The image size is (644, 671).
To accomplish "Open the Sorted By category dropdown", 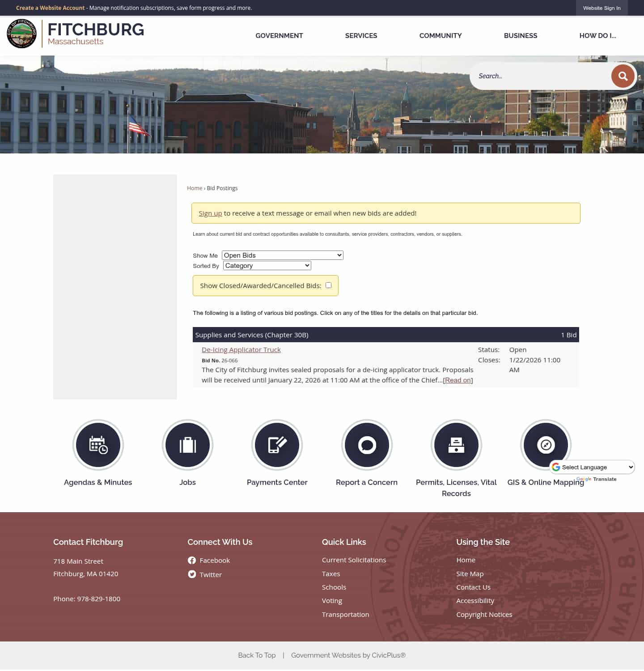I will click(x=267, y=265).
